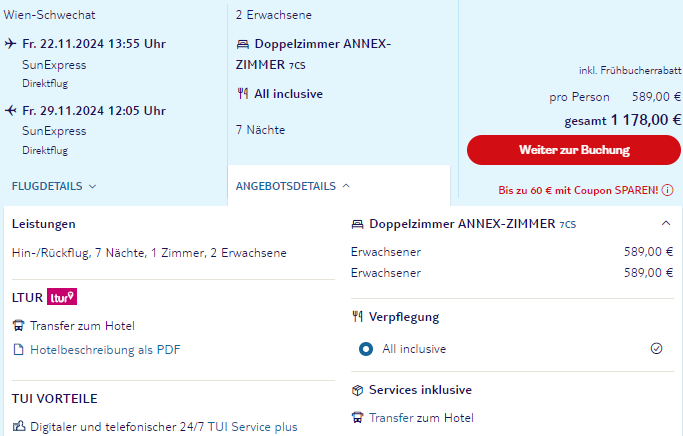The height and width of the screenshot is (436, 683).
Task: Click the Transfer zum Hotel service link
Action: 421,418
